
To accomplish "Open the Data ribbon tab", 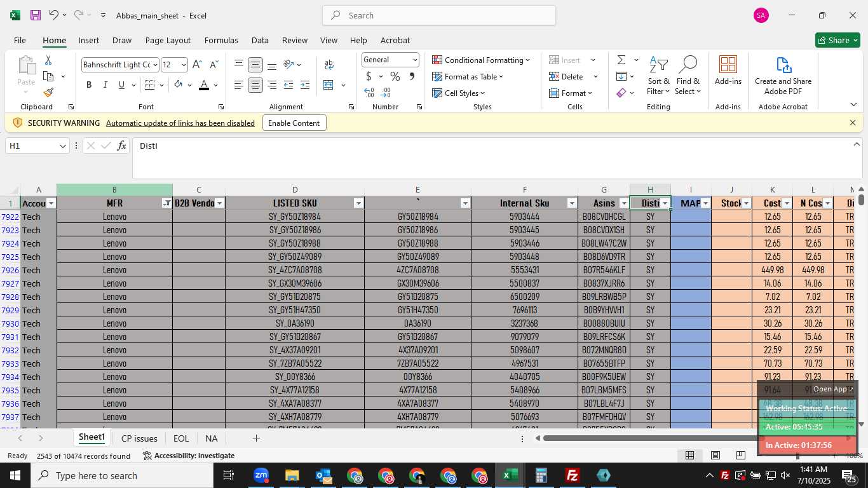I will pos(260,40).
